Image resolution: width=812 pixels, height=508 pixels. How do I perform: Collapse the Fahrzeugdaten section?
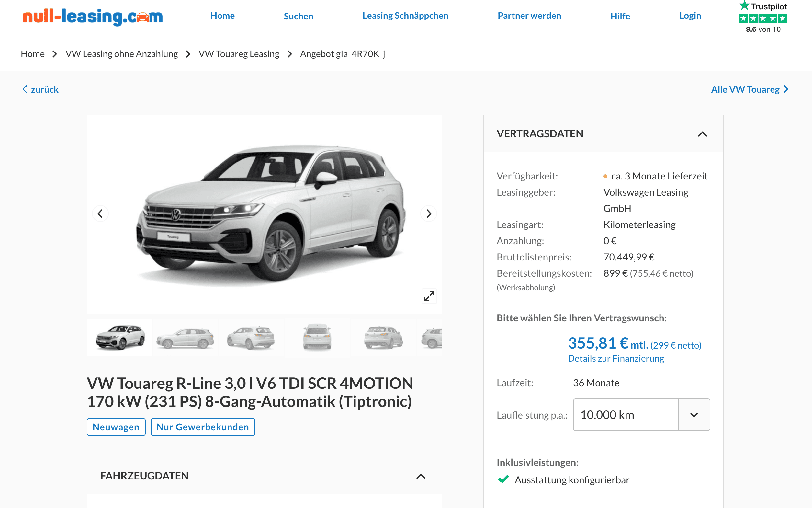(421, 476)
